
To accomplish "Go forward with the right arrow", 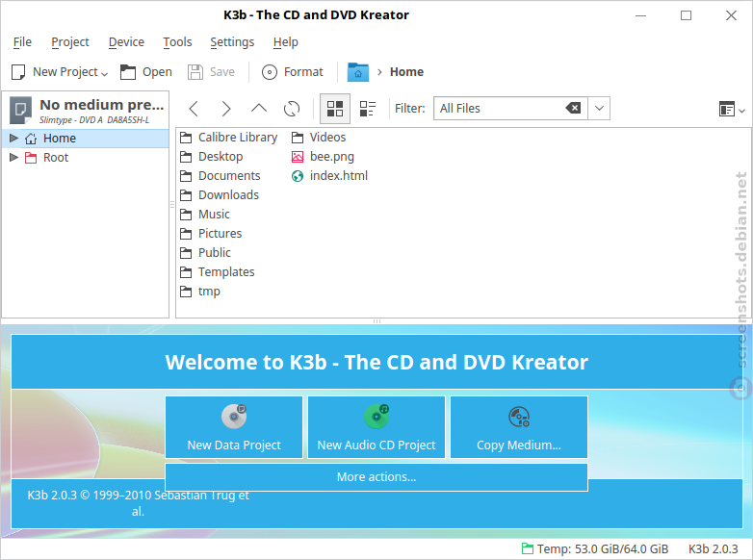I will pos(226,109).
